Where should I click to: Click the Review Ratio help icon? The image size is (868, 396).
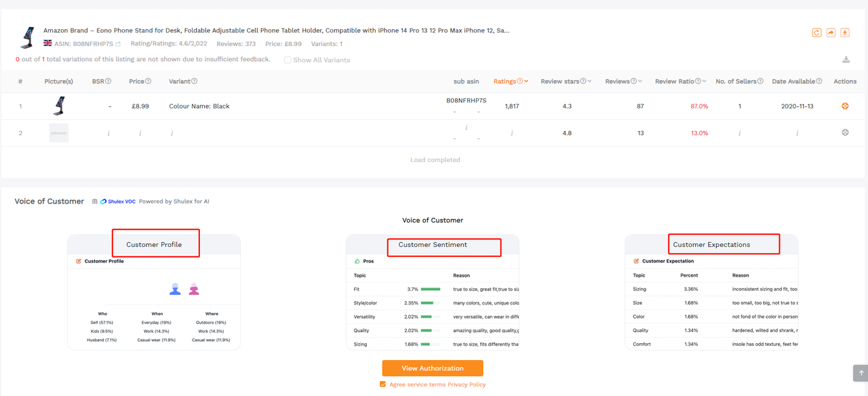click(x=698, y=81)
